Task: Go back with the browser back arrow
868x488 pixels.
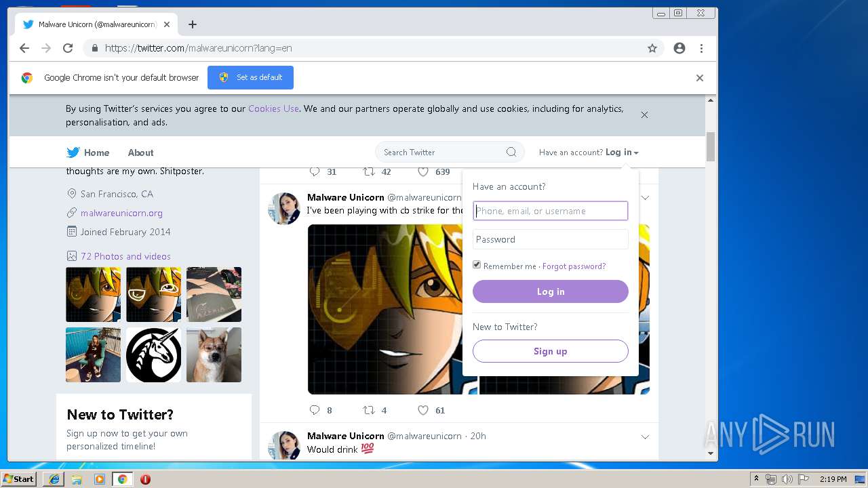Action: pos(24,48)
